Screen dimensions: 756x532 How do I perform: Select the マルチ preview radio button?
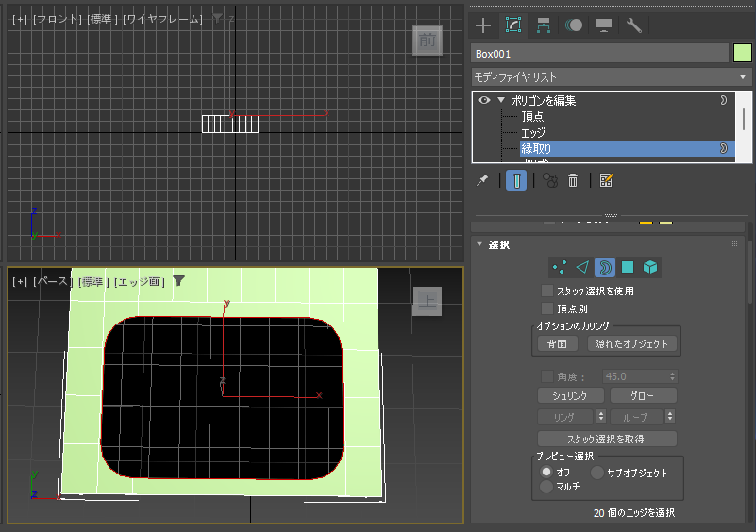(546, 486)
